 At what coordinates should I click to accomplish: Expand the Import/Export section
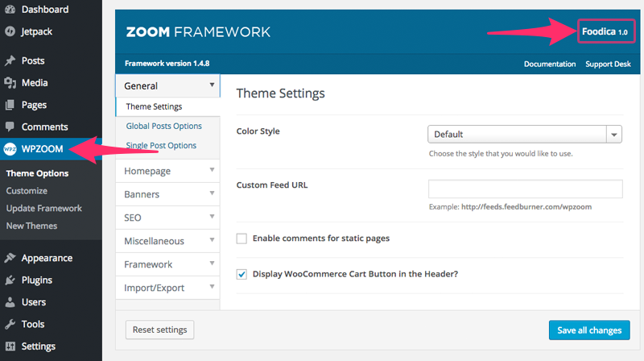167,288
